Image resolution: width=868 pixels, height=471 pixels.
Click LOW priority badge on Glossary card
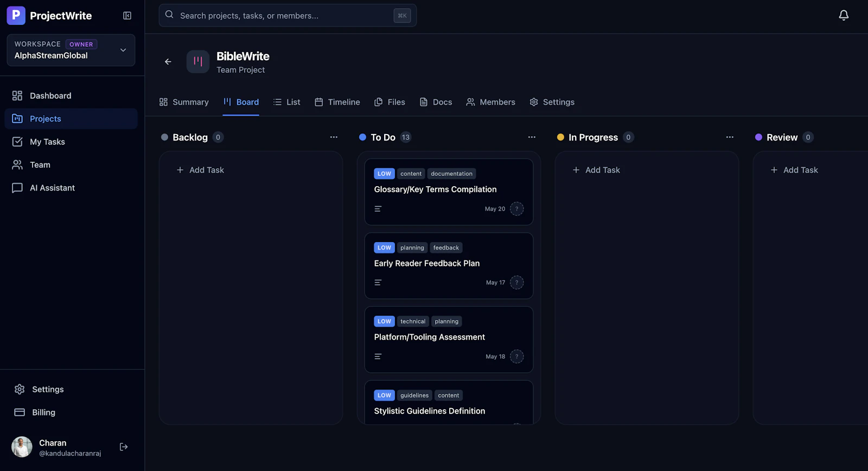[384, 174]
